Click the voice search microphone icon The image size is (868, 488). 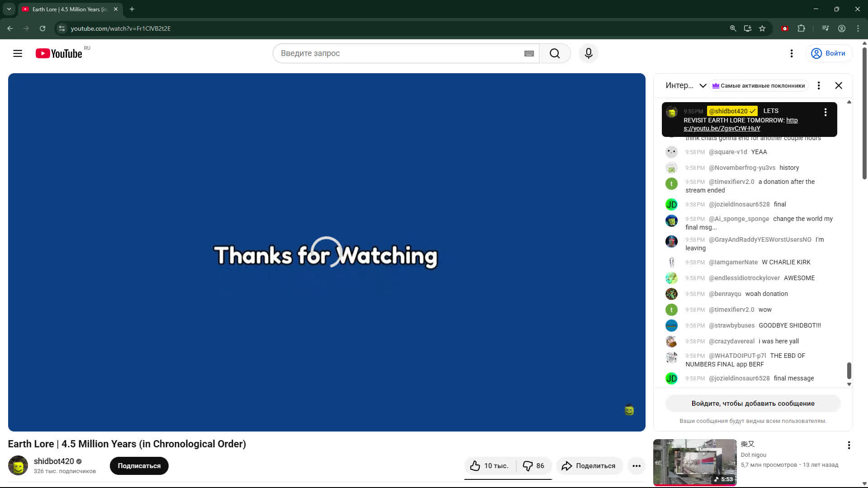(x=588, y=53)
